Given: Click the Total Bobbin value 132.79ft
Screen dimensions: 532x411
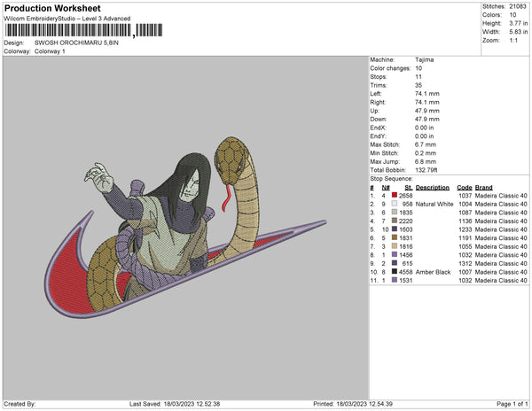Looking at the screenshot, I should 426,170.
